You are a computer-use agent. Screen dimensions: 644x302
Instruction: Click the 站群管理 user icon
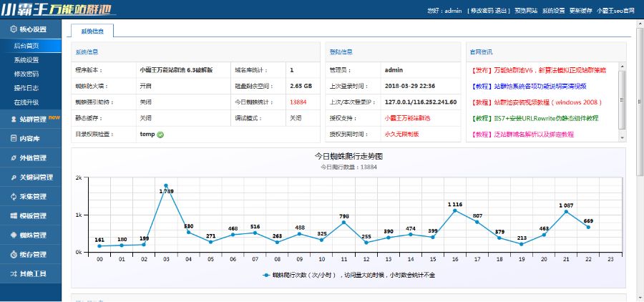point(14,120)
